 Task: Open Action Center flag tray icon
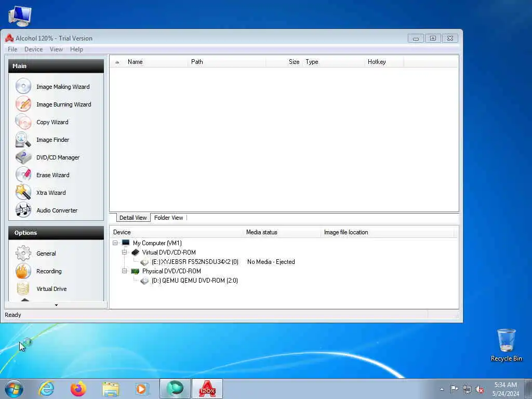454,389
